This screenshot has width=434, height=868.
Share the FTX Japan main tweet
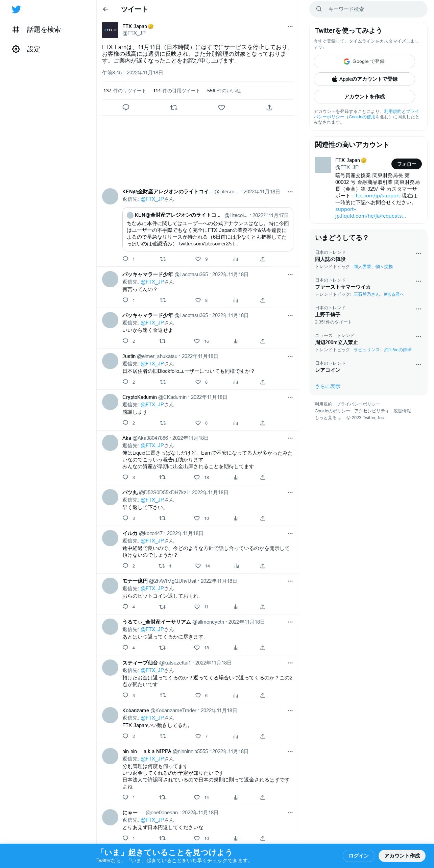click(x=269, y=107)
